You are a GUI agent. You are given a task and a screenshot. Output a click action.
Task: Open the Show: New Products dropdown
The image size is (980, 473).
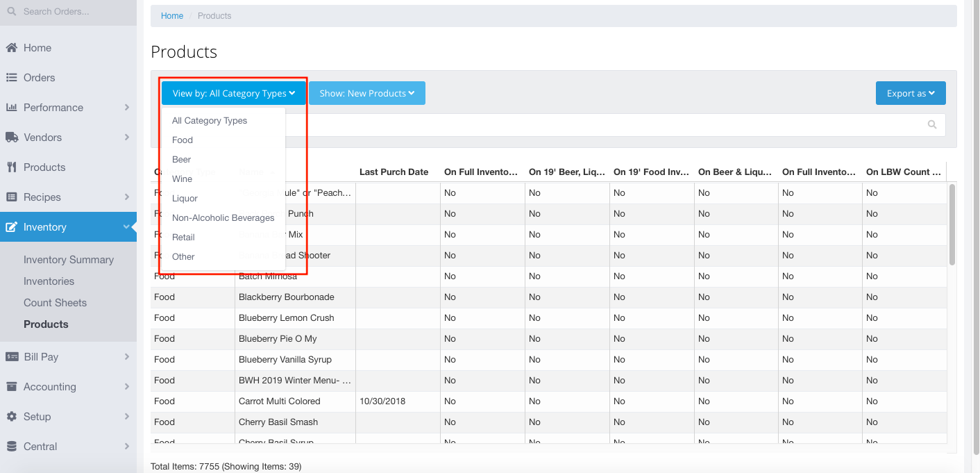pos(366,94)
